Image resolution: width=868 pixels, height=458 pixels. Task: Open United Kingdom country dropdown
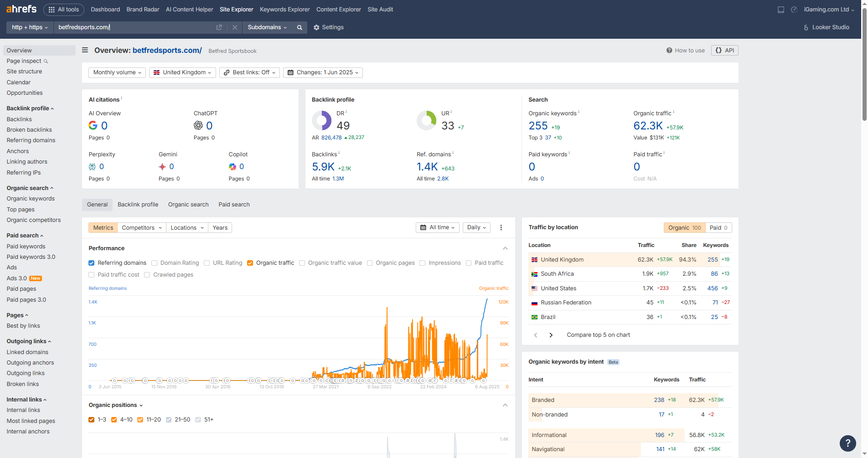[x=182, y=72]
